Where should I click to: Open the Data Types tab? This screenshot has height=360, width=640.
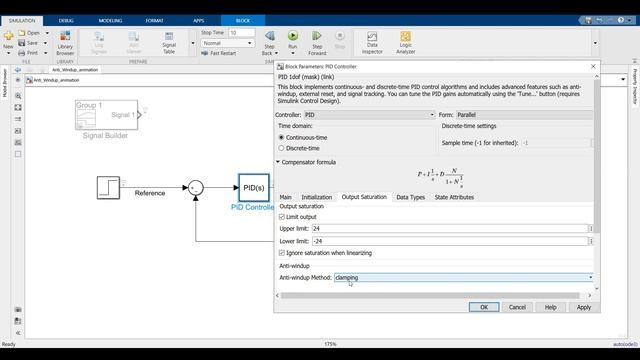coord(410,197)
